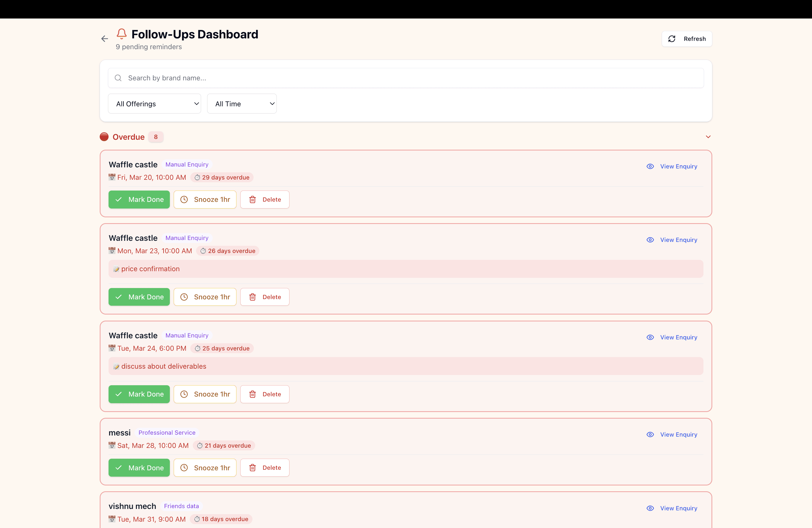Click checkmark icon on price confirmation reminder
This screenshot has width=812, height=528.
click(x=118, y=297)
